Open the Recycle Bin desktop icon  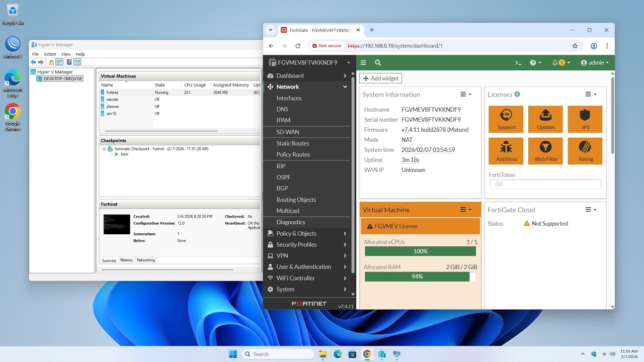(x=13, y=14)
